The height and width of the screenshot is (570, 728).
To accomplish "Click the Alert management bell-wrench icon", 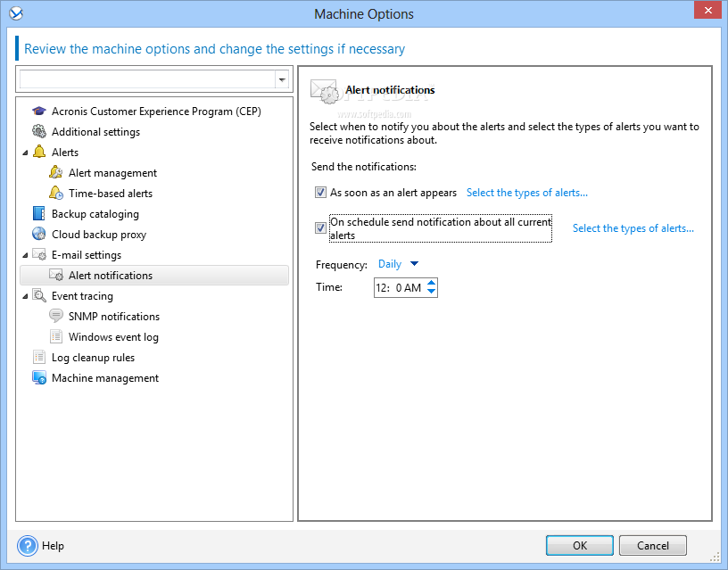I will click(55, 172).
